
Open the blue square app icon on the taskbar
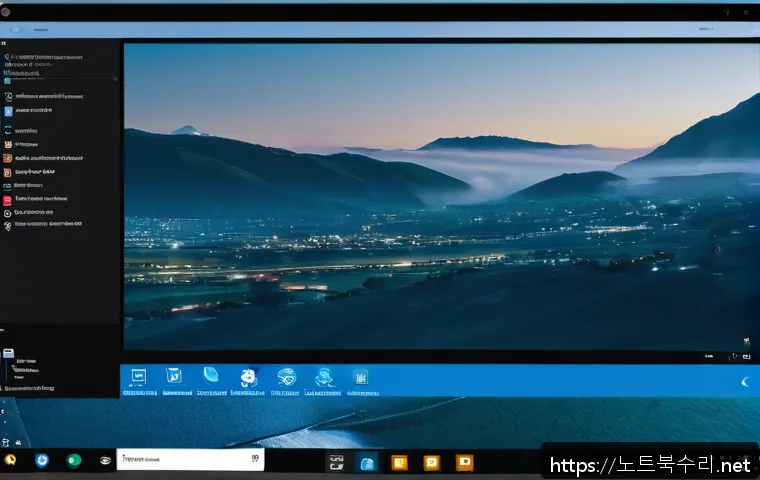pyautogui.click(x=367, y=462)
